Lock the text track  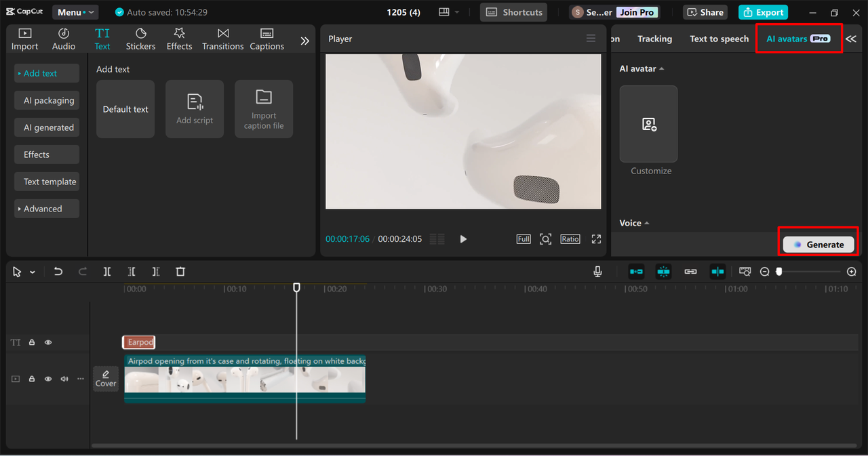(x=32, y=342)
